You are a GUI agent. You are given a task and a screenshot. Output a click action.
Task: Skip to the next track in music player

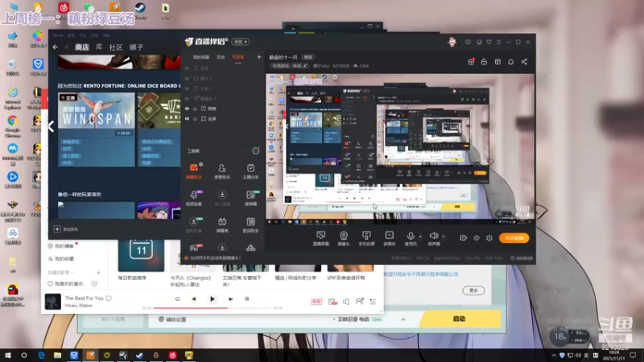[x=230, y=298]
